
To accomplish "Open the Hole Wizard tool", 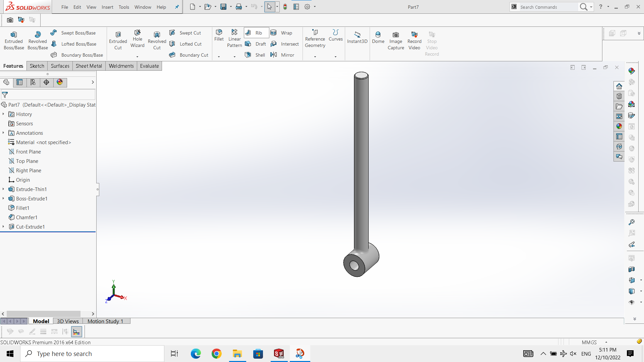I will [138, 39].
